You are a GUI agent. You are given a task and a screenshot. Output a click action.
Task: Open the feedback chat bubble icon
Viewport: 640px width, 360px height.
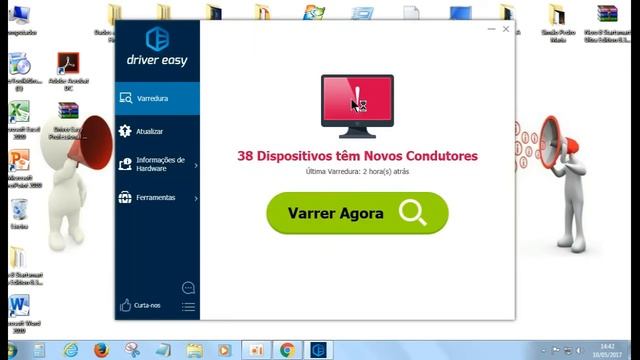pos(188,288)
